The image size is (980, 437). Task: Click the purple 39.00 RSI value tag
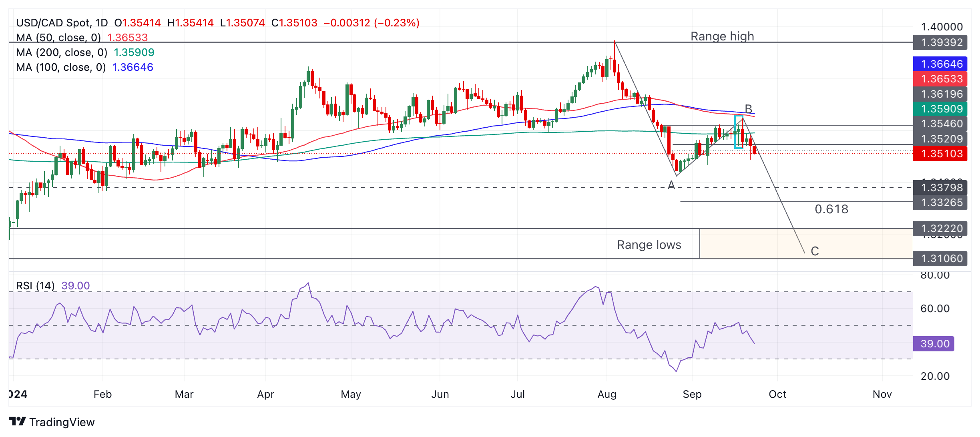coord(934,344)
